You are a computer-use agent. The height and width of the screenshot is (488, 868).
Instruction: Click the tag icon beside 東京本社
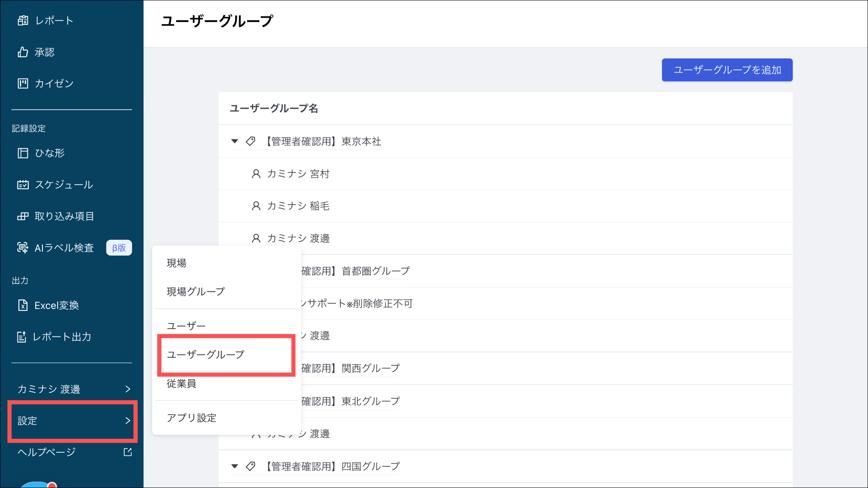coord(250,141)
